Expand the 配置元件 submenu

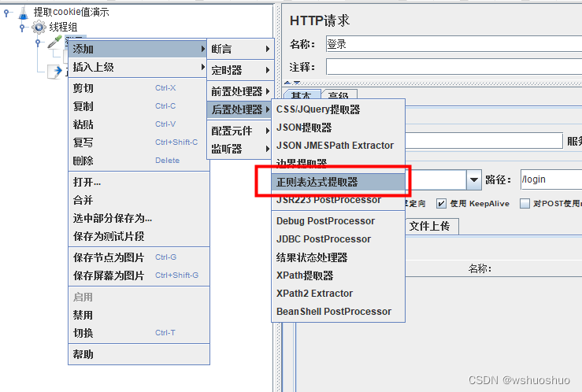[240, 131]
